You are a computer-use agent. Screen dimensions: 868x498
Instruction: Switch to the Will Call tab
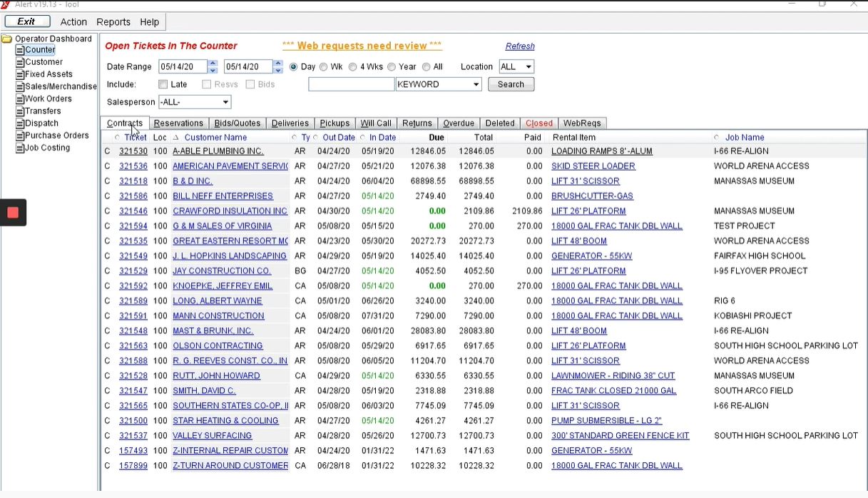pos(376,123)
